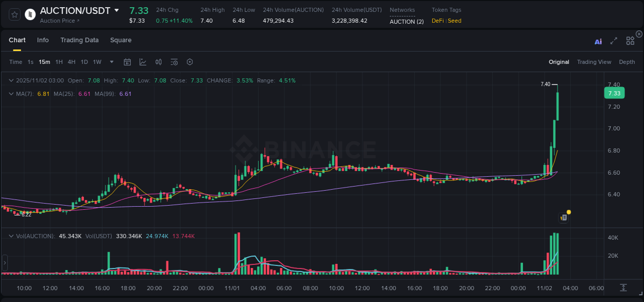644x302 pixels.
Task: Open the calendar date-jump icon
Action: pos(127,62)
